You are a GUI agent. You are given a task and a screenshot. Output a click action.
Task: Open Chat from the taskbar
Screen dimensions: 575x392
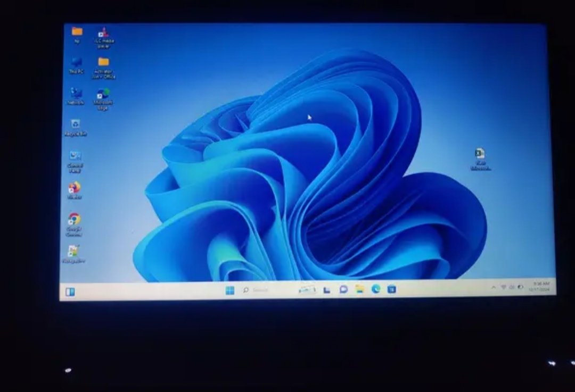(x=343, y=289)
